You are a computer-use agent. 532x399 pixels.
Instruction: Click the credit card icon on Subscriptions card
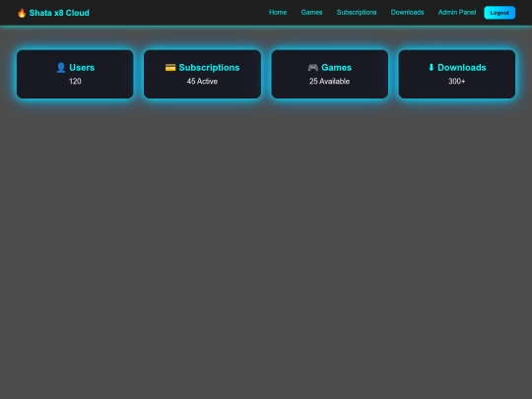170,68
